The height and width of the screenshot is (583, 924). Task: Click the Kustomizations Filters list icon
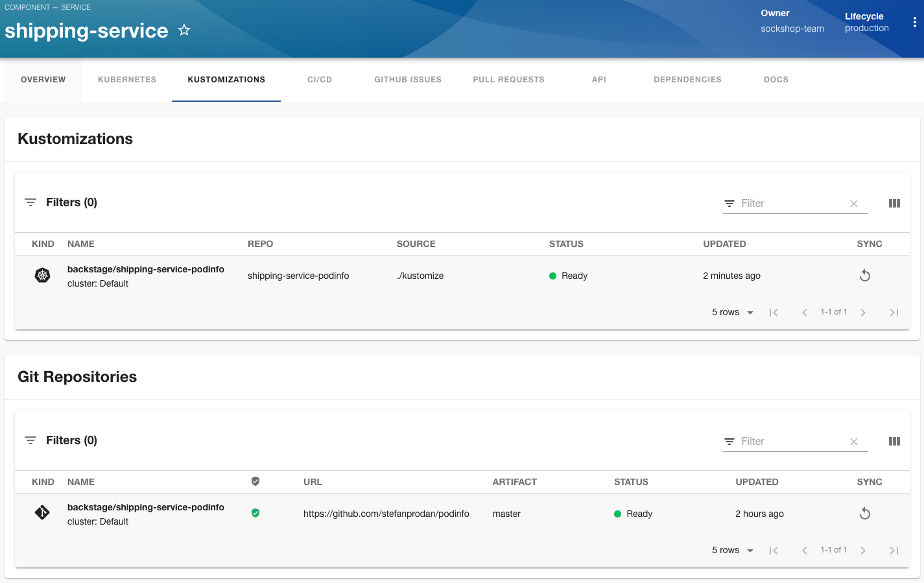click(30, 202)
